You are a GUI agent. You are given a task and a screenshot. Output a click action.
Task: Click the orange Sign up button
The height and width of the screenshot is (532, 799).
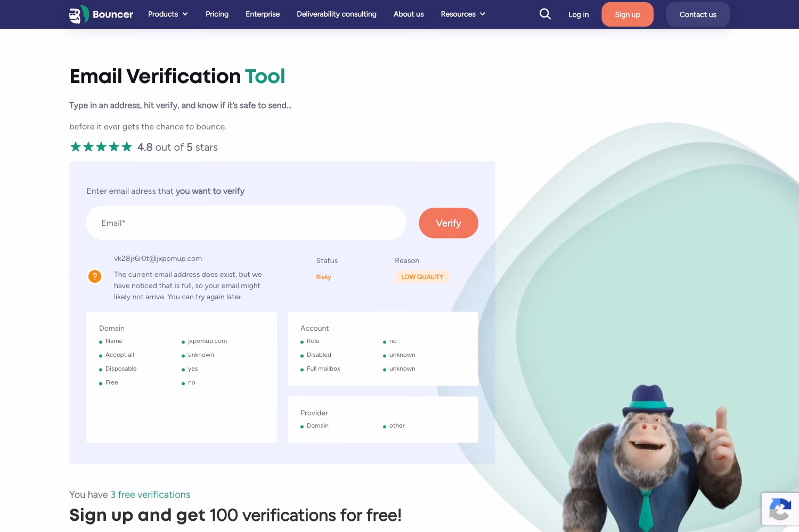point(627,14)
